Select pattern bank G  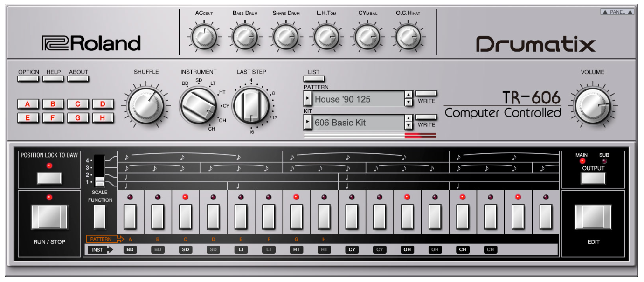click(x=78, y=118)
